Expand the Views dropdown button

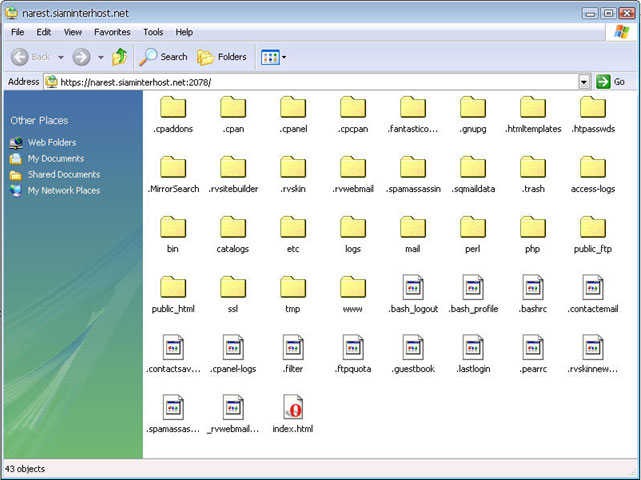point(284,57)
